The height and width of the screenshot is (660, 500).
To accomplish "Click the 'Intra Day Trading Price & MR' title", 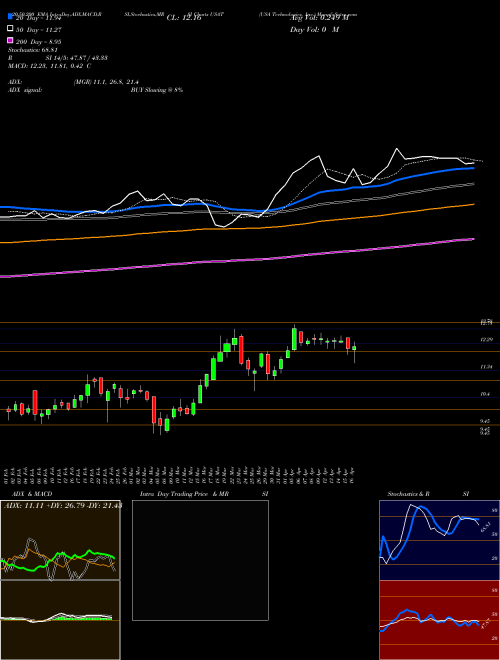I will 184,494.
